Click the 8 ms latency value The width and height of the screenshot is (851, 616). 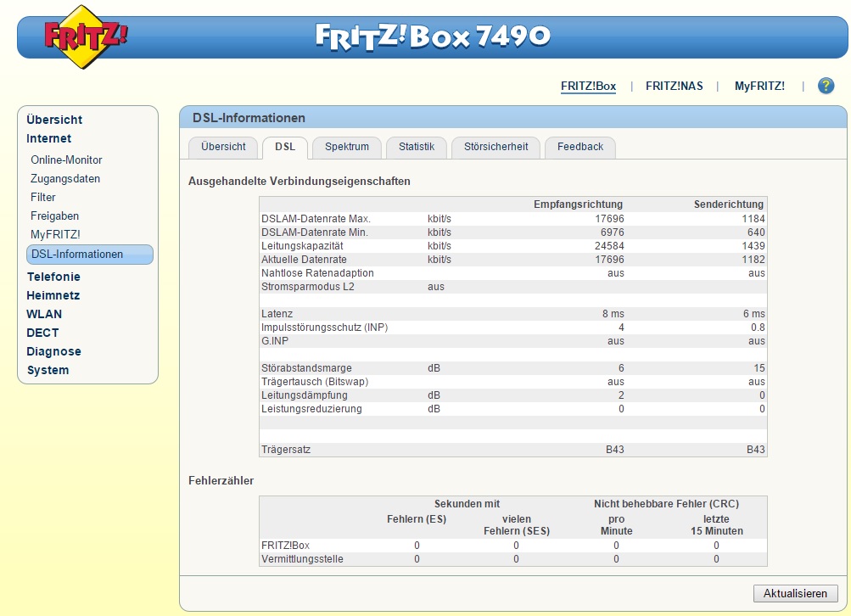click(613, 314)
